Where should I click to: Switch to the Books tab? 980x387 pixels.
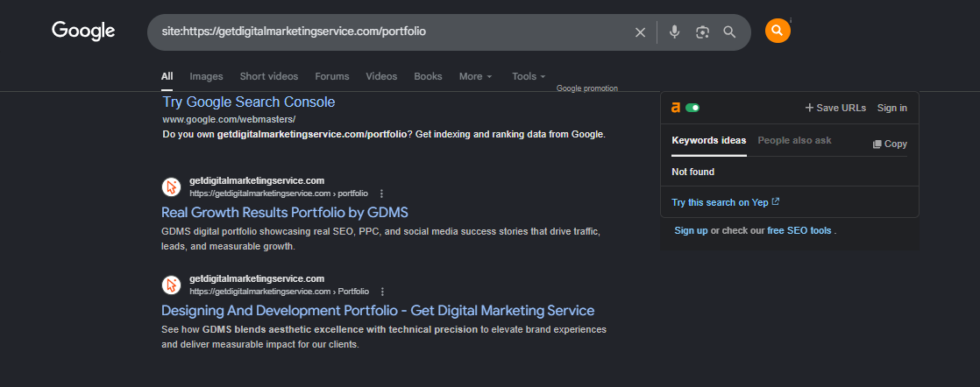(428, 76)
